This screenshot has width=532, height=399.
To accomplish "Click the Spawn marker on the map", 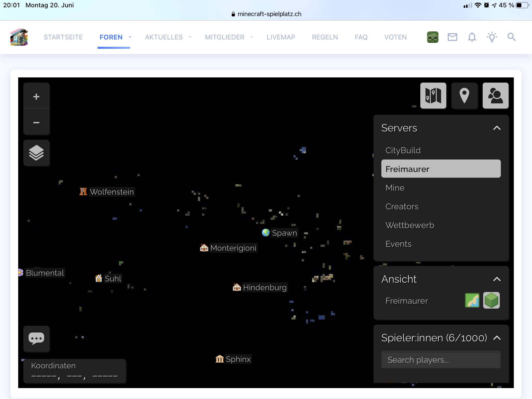I will pyautogui.click(x=266, y=232).
